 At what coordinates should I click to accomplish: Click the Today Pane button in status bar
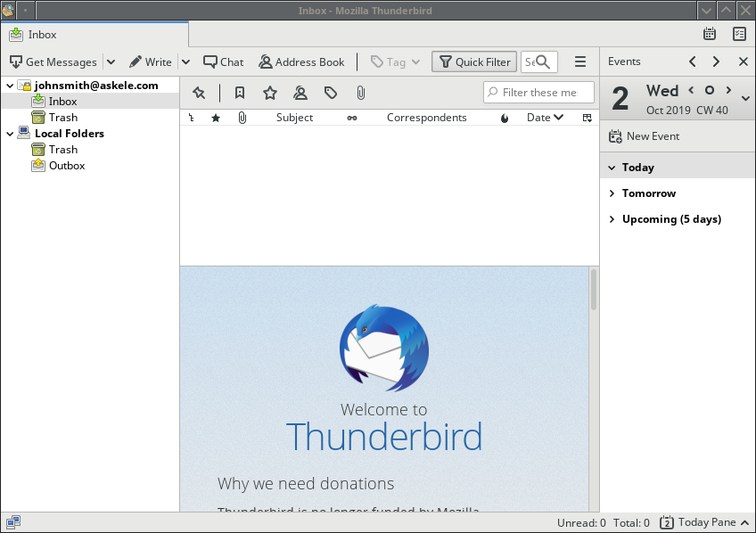pos(704,522)
